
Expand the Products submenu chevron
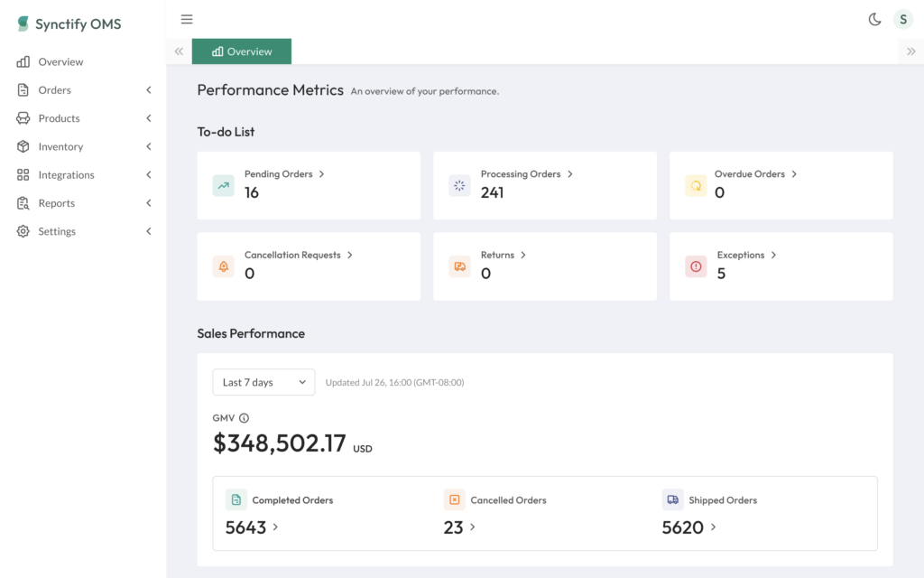tap(149, 118)
